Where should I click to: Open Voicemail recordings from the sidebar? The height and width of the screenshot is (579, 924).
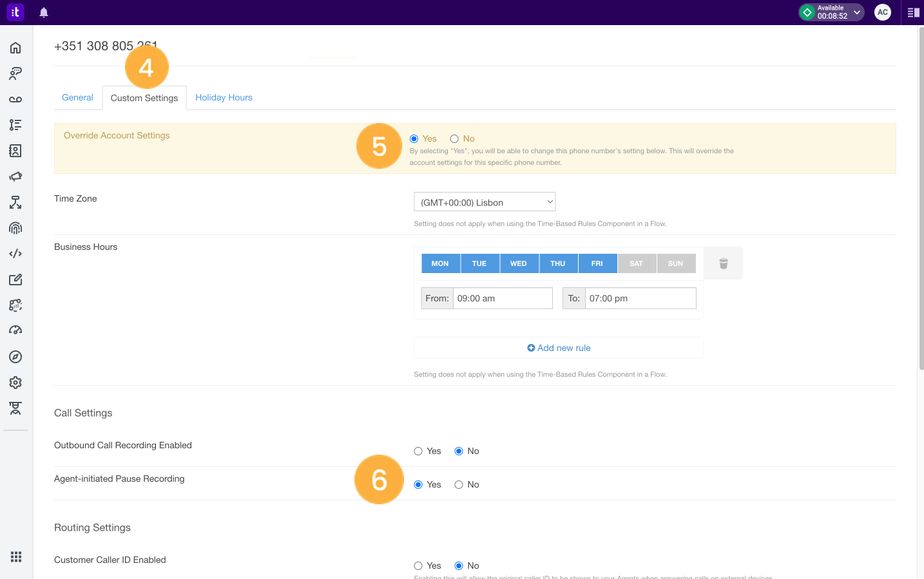pyautogui.click(x=15, y=99)
